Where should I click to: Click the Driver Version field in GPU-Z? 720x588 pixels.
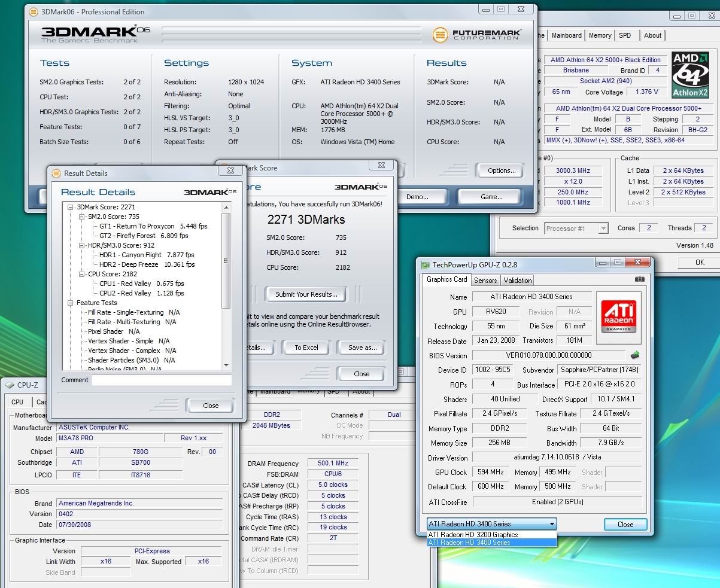pyautogui.click(x=557, y=458)
